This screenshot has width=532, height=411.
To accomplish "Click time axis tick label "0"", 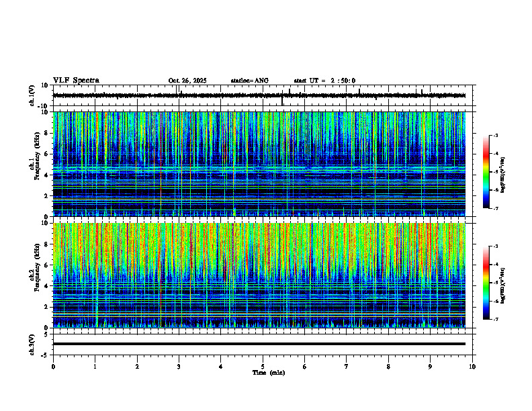I will click(x=53, y=367).
